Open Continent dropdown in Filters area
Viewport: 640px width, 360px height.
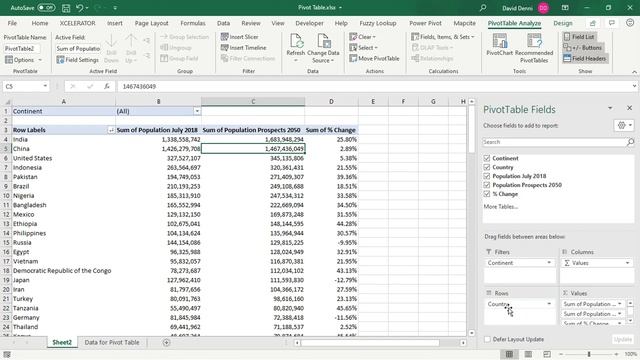(549, 263)
